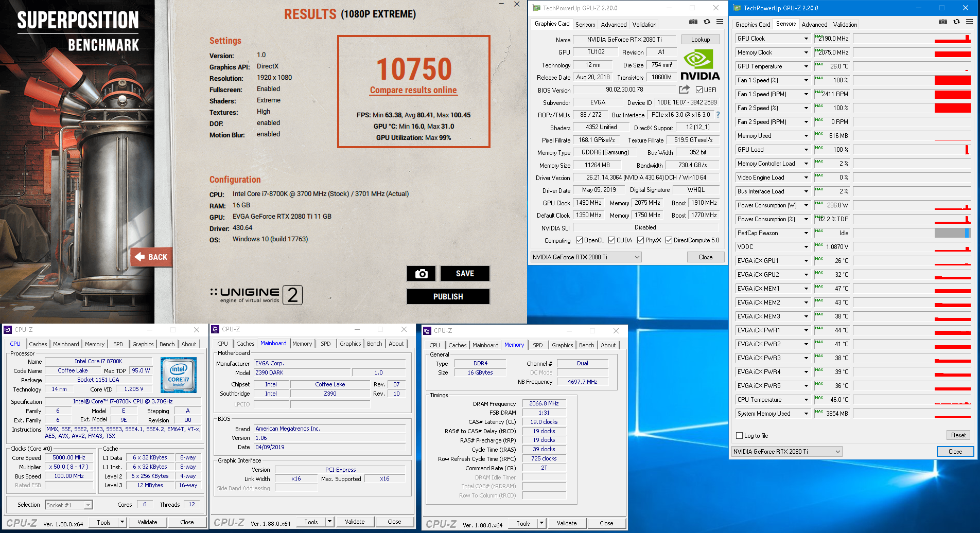Click the NVIDIA logo in GPU-Z
The image size is (980, 533).
coord(700,65)
